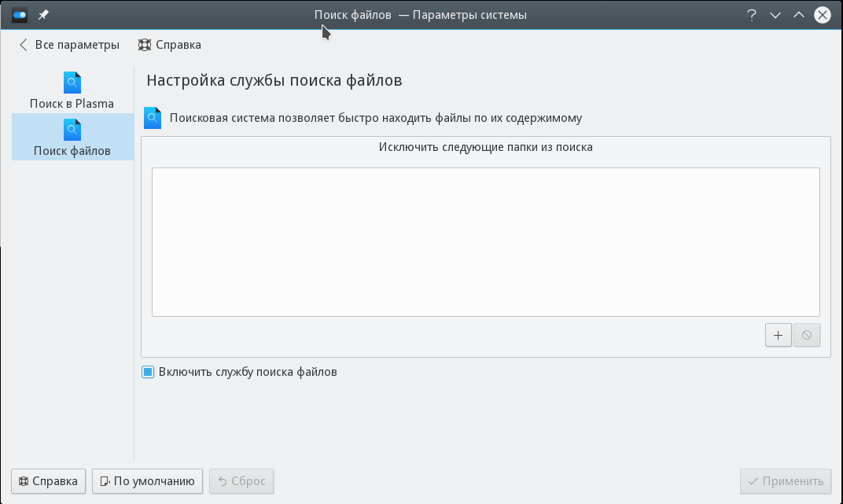Go back to Все параметры
843x504 pixels.
(x=68, y=45)
